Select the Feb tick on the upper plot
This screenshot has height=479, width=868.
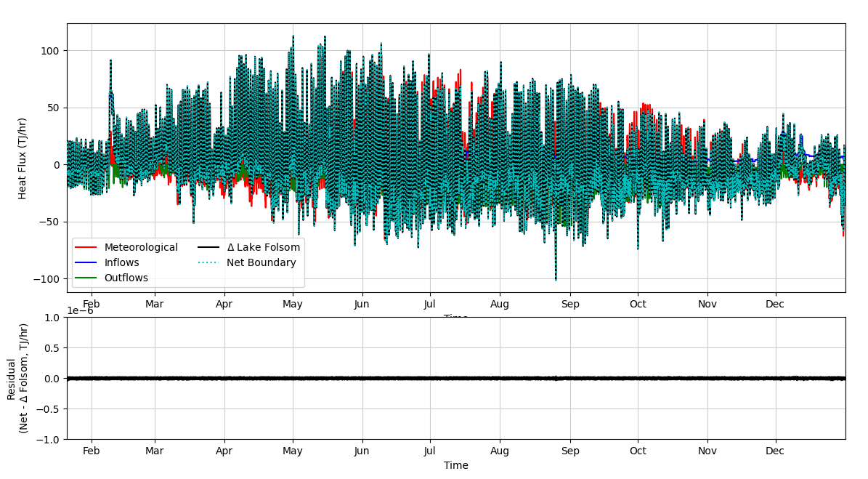point(91,304)
